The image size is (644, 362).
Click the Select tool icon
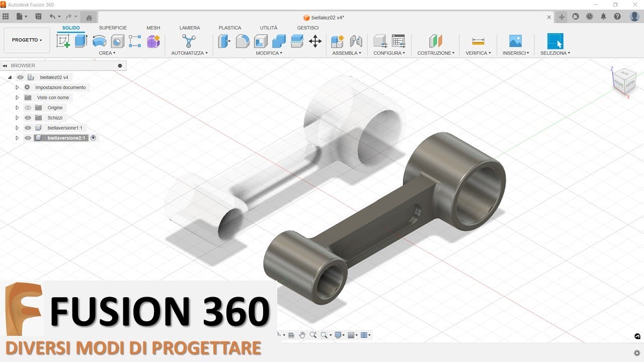[x=555, y=41]
